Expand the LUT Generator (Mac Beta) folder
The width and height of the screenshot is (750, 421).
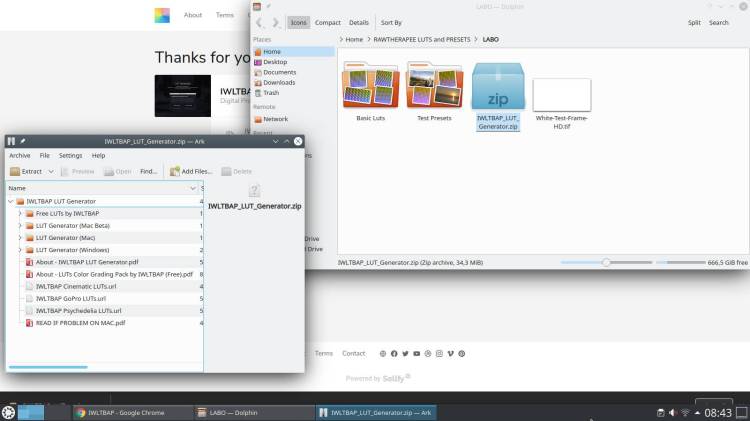click(20, 225)
